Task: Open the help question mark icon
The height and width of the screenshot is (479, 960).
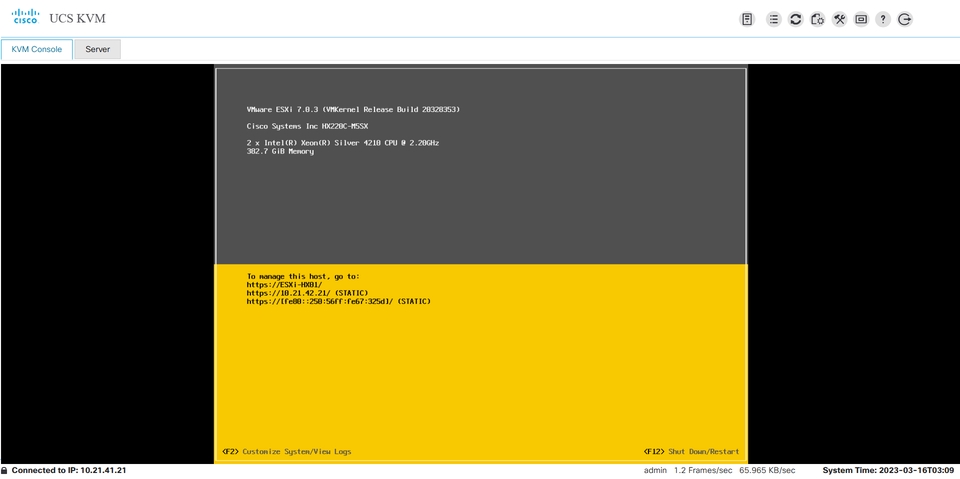Action: [883, 19]
